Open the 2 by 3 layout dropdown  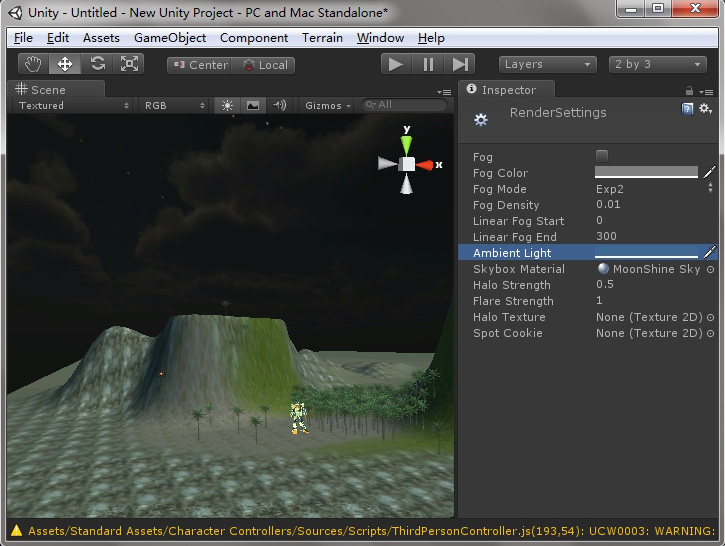[x=657, y=64]
